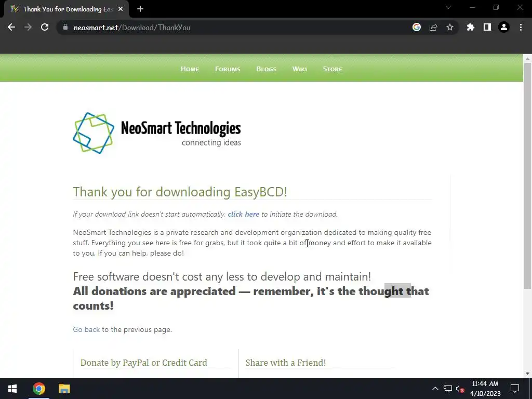Viewport: 532px width, 399px height.
Task: Open a new tab with the plus button
Action: pyautogui.click(x=140, y=9)
